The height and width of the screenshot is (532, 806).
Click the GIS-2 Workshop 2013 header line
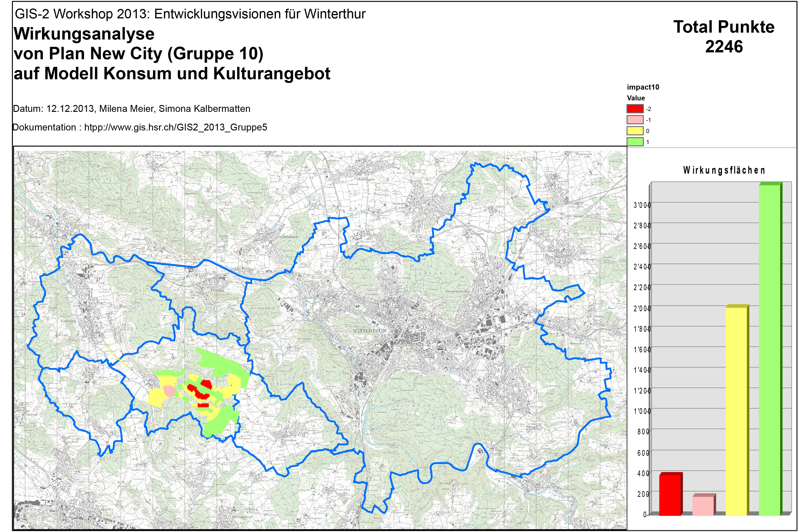[190, 14]
